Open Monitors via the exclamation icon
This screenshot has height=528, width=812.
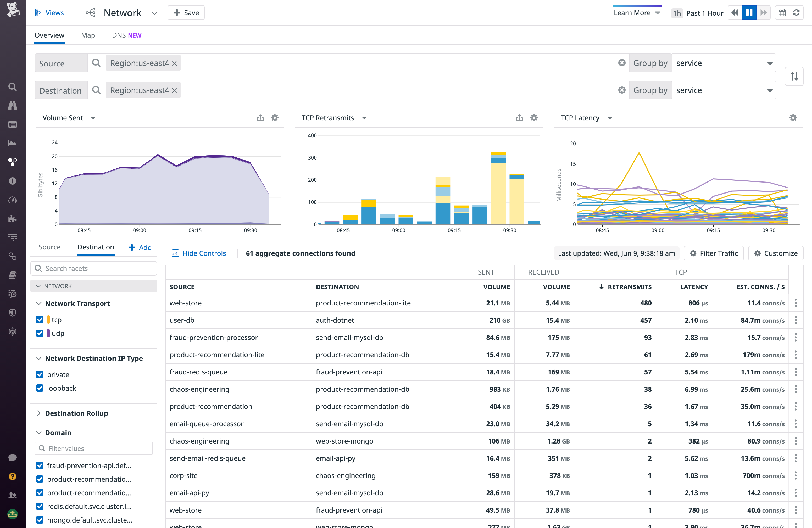point(13,181)
